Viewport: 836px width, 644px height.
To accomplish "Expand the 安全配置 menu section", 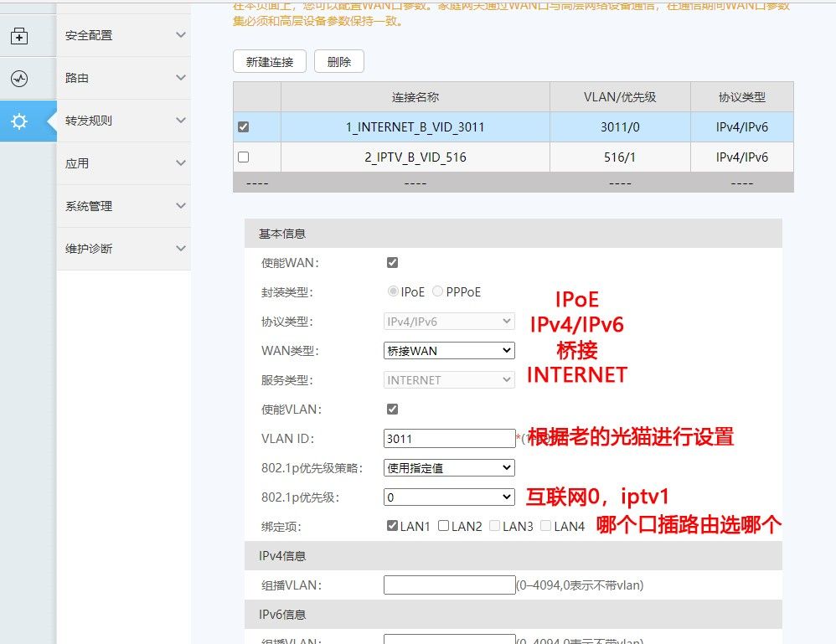I will (x=123, y=35).
